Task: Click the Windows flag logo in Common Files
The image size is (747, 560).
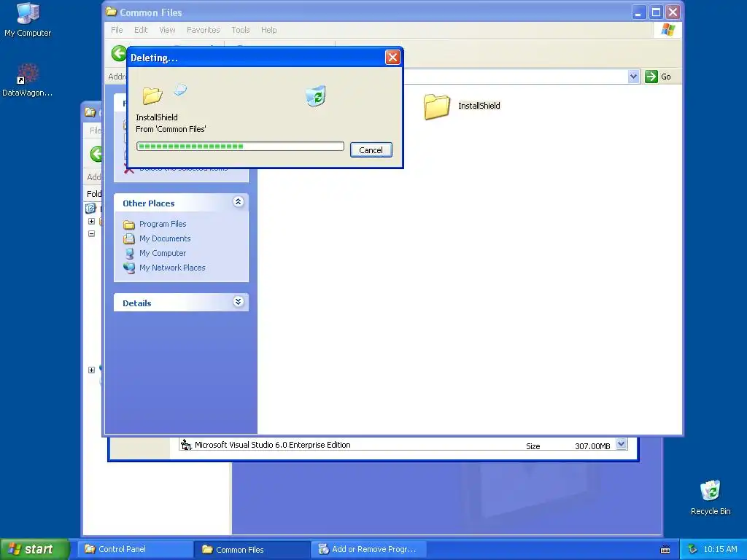Action: click(668, 29)
